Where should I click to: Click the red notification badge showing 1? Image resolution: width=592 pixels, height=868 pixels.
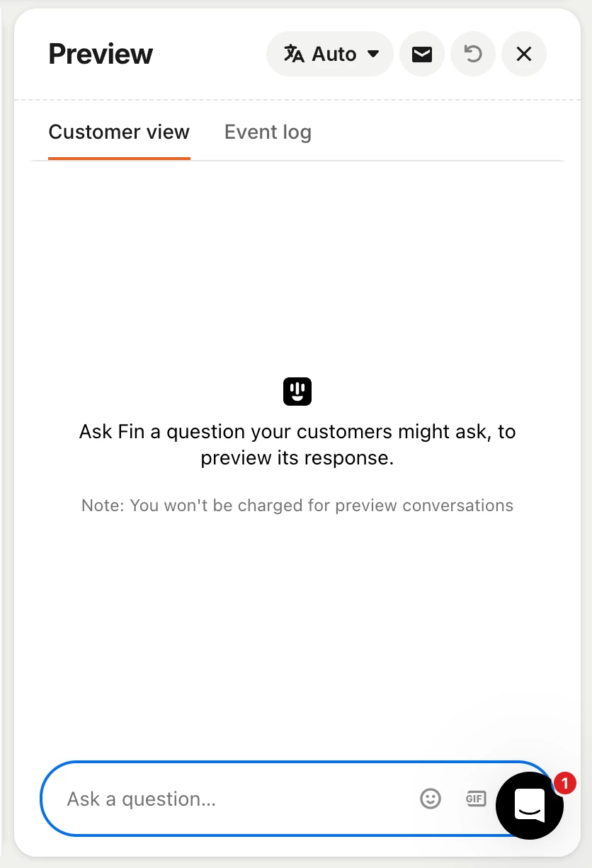tap(564, 783)
